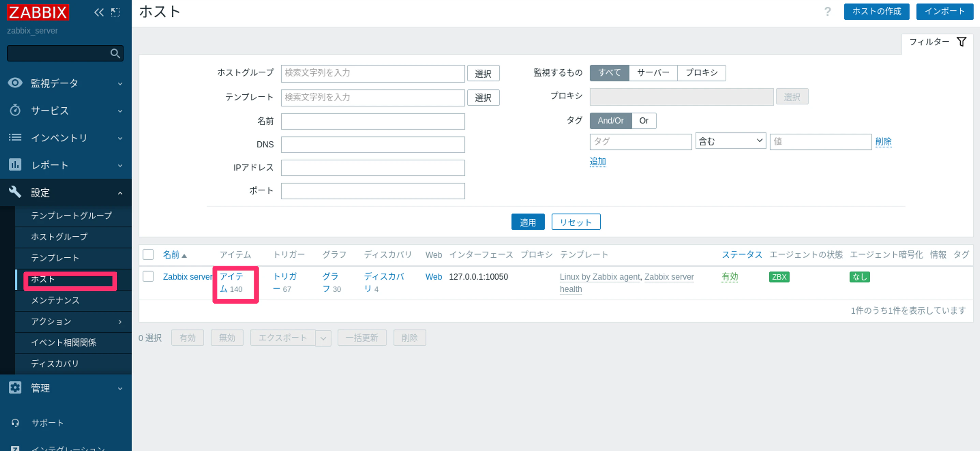Check the select-all hosts checkbox
980x451 pixels.
(148, 254)
